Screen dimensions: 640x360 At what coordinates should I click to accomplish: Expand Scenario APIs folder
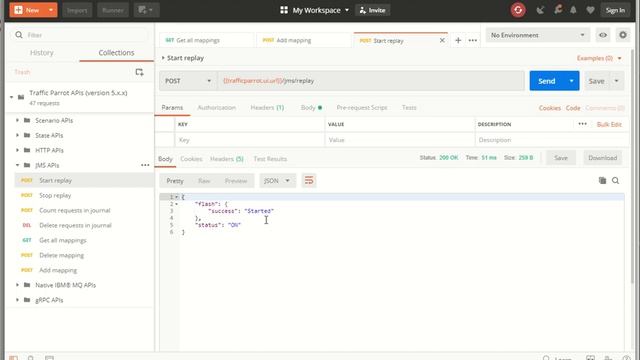click(x=17, y=120)
